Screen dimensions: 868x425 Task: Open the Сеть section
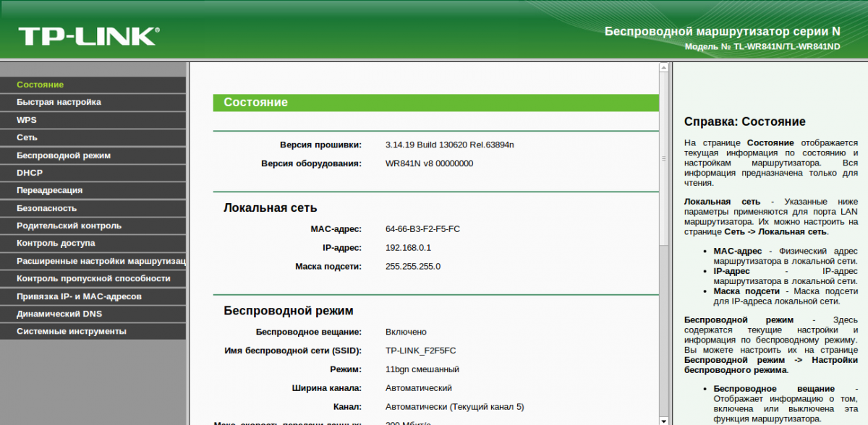(93, 137)
